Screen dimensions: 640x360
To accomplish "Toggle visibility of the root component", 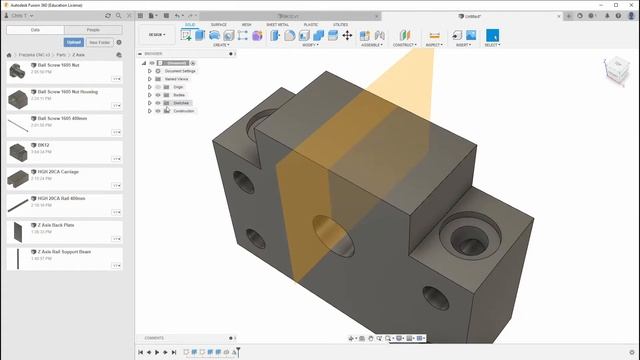I will (152, 63).
